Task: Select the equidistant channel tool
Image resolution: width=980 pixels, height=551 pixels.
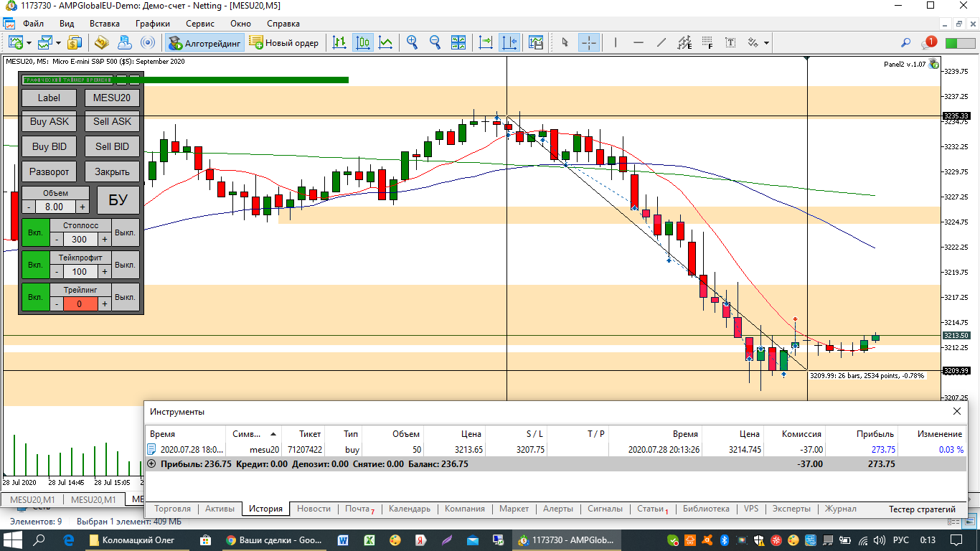Action: click(x=684, y=42)
